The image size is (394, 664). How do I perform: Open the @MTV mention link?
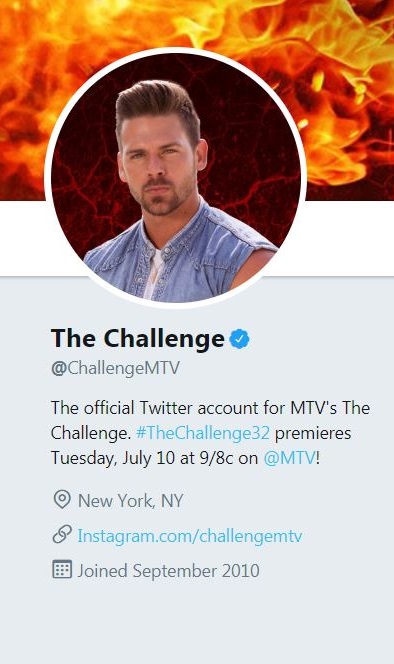289,458
